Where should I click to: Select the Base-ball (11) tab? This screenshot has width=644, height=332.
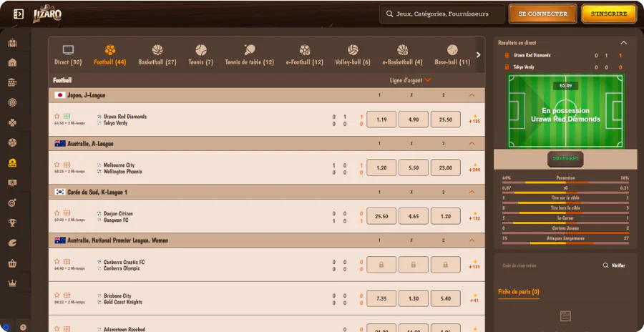click(x=452, y=56)
